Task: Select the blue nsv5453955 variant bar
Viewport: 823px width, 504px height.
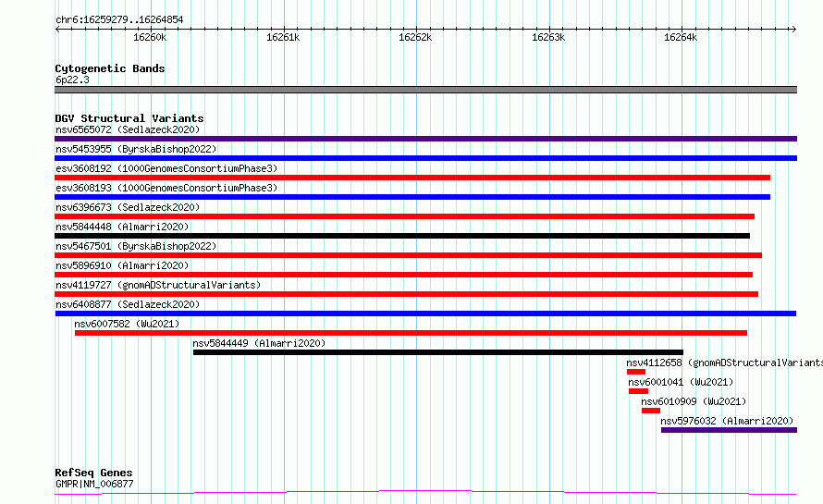Action: pos(425,158)
